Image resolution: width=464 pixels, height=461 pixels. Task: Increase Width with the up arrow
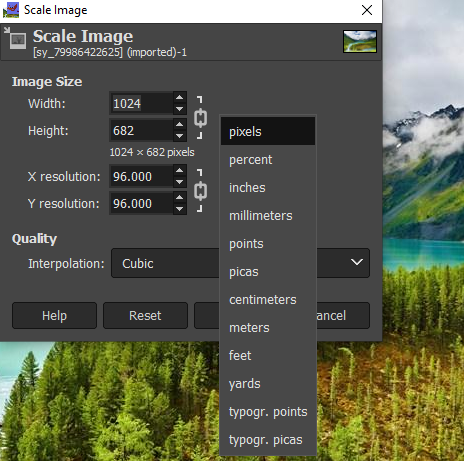pyautogui.click(x=180, y=97)
